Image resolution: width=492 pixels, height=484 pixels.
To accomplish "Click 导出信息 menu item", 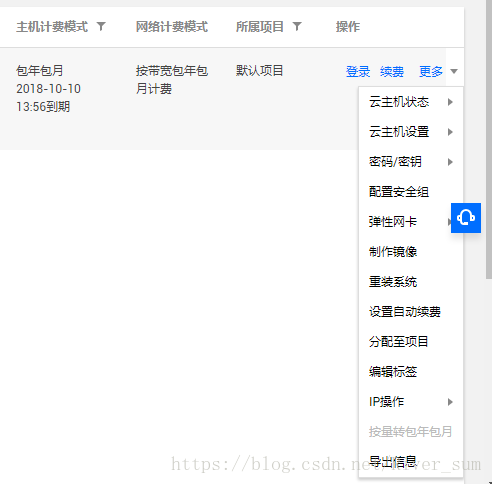I will (411, 462).
